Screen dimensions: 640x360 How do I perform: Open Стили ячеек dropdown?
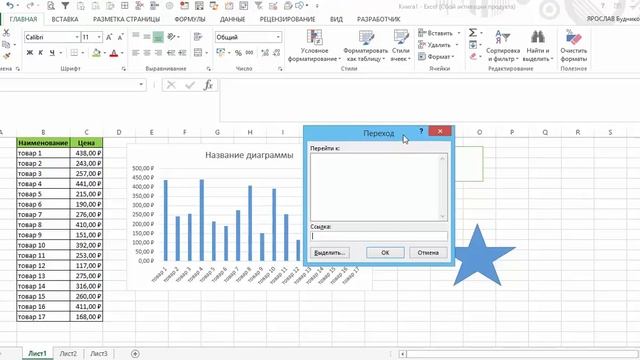pyautogui.click(x=400, y=46)
